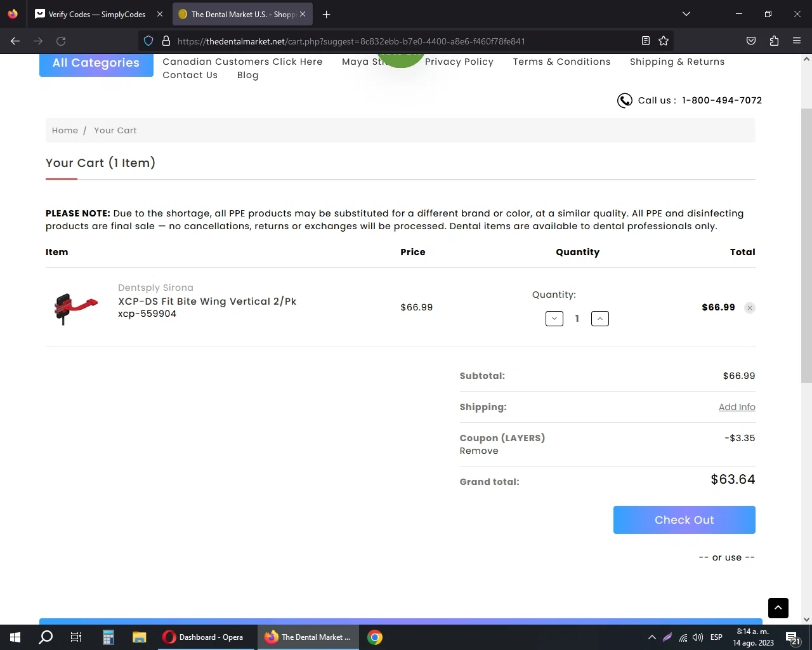Close the Verify Codes tab
The image size is (812, 650).
[160, 14]
